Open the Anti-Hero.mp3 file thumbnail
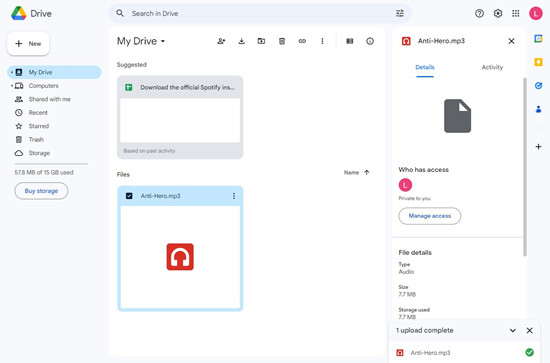The image size is (550, 363). pos(180,257)
